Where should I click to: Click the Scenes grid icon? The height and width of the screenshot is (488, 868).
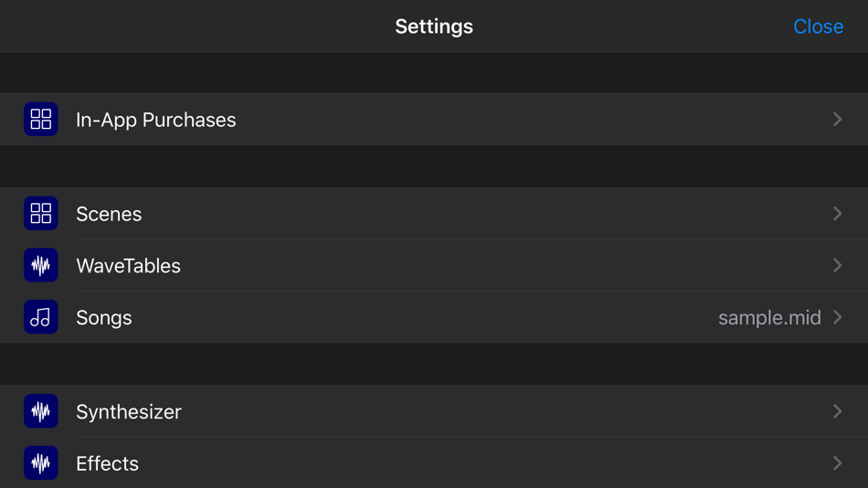coord(40,214)
